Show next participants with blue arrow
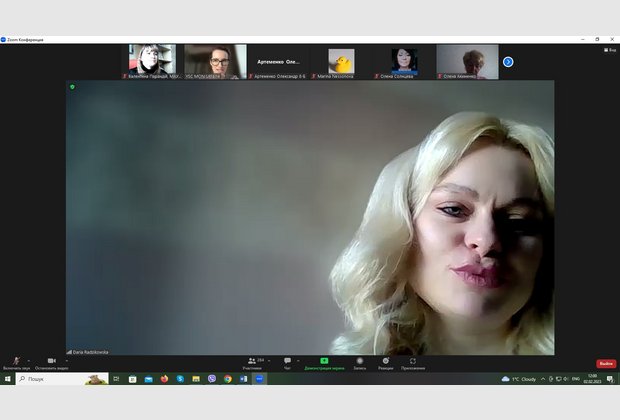This screenshot has width=620, height=420. coord(508,62)
